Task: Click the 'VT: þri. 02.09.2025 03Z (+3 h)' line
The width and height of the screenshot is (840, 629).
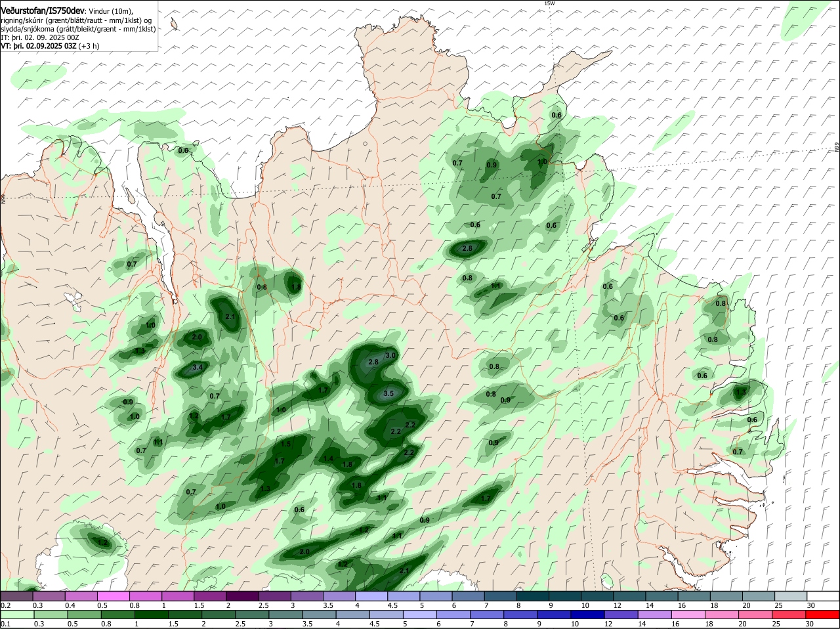Action: point(51,46)
